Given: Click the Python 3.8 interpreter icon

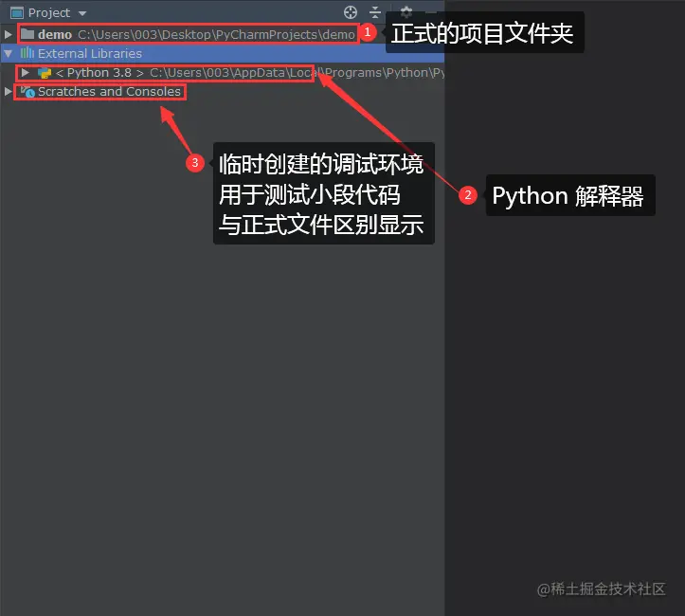Looking at the screenshot, I should (x=45, y=73).
